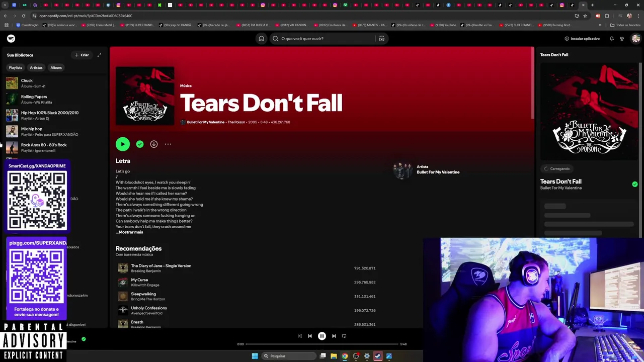Open File Explorer on the taskbar

click(x=334, y=356)
